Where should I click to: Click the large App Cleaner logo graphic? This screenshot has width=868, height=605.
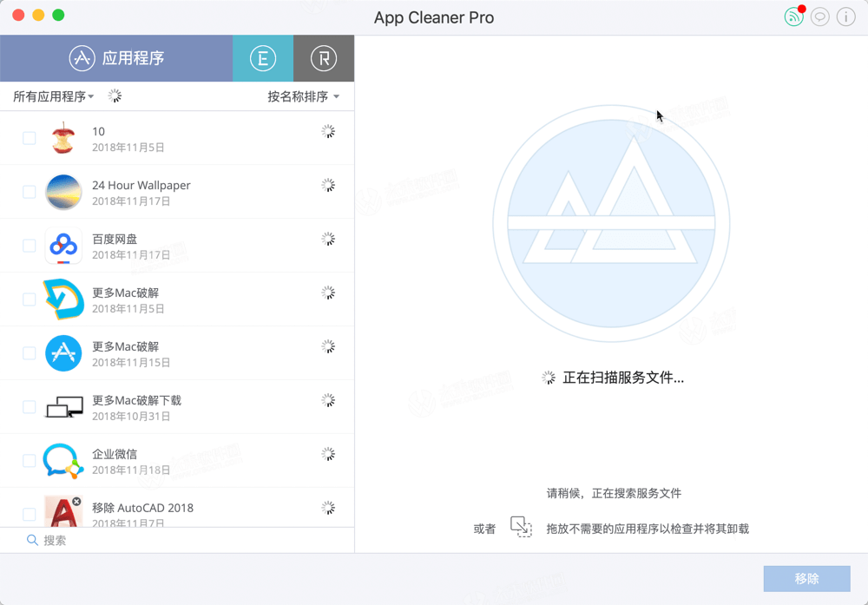click(611, 224)
